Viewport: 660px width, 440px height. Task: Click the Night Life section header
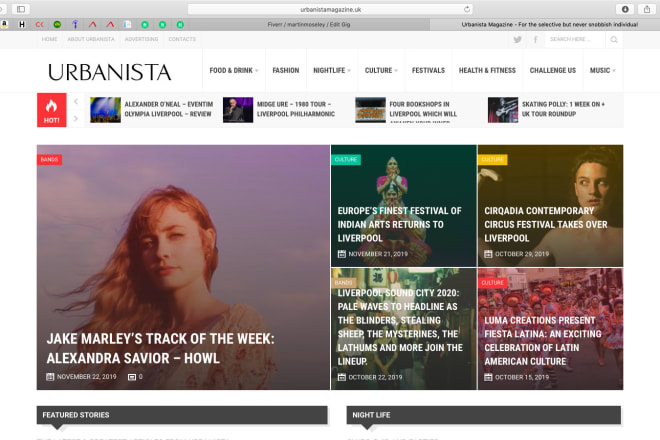click(483, 415)
